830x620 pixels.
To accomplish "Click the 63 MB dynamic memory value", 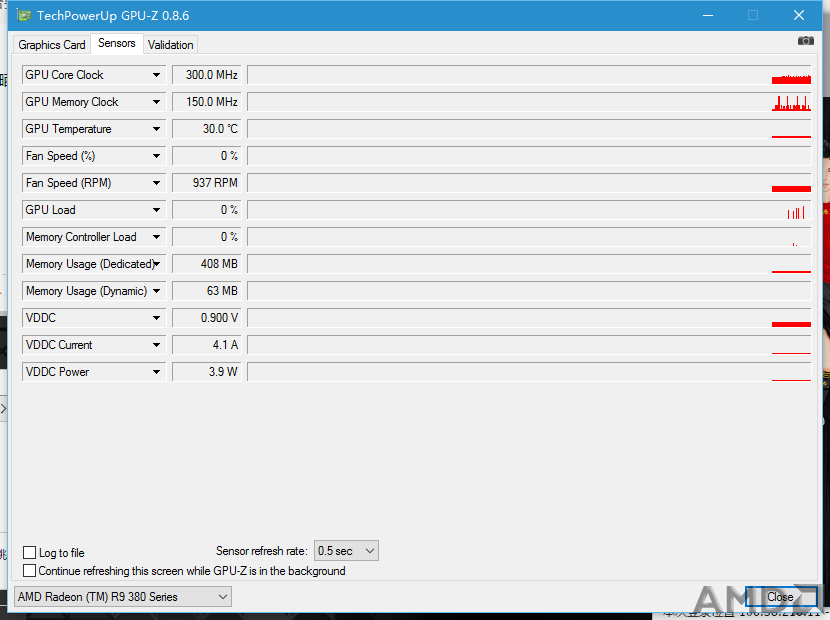I will [x=206, y=291].
